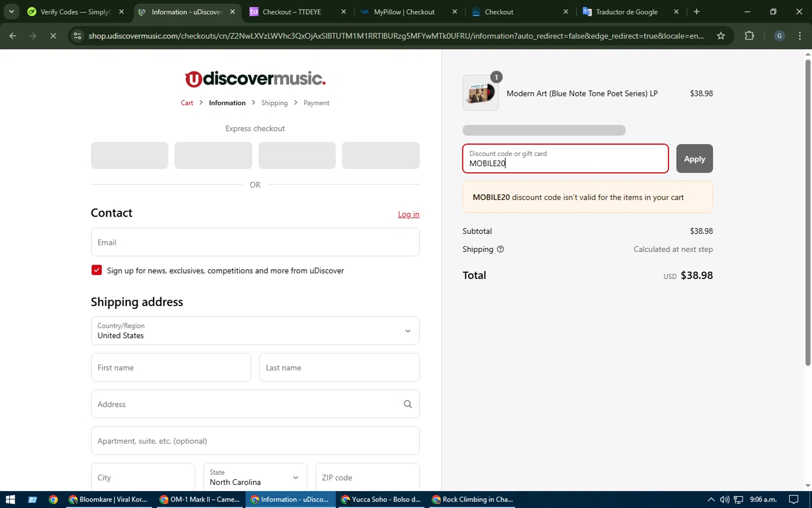Viewport: 812px width, 508px height.
Task: Open a new tab with plus button
Action: (697, 11)
